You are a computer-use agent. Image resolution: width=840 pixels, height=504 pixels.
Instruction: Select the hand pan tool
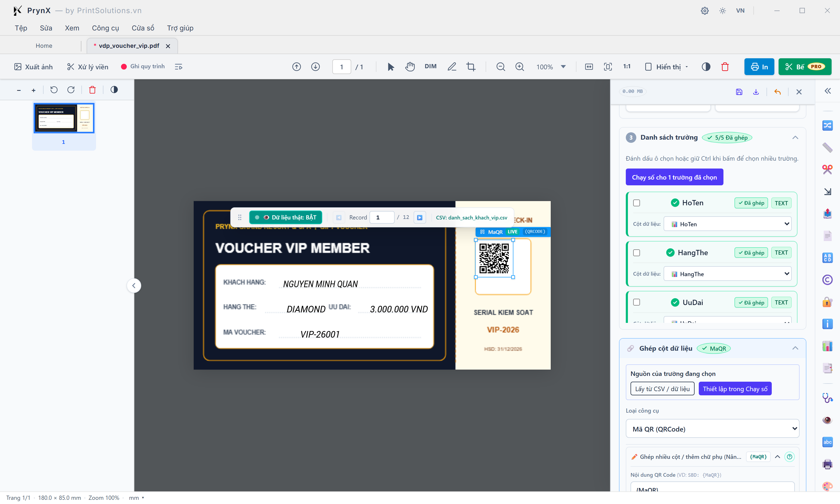click(x=410, y=67)
